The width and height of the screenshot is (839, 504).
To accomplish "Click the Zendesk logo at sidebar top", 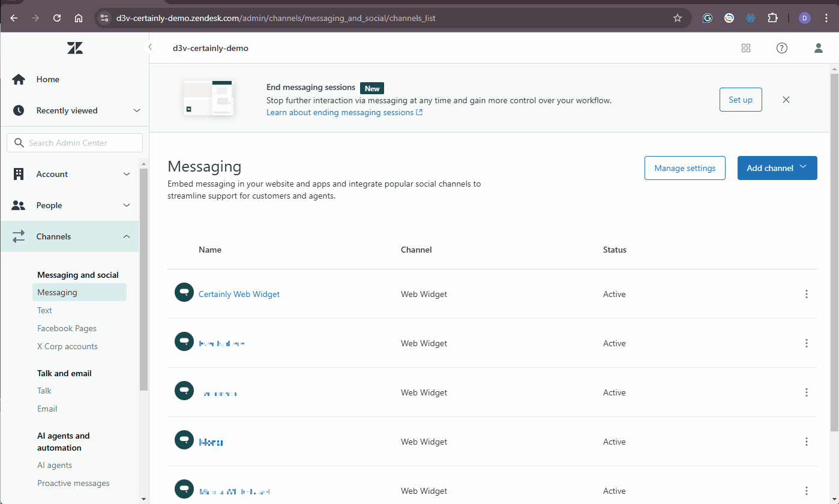I will (74, 47).
